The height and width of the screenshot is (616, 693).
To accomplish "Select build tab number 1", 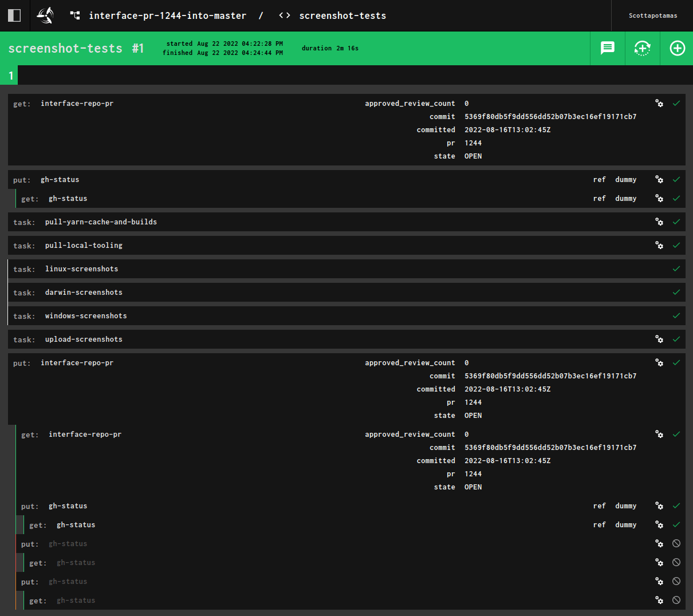I will coord(10,76).
